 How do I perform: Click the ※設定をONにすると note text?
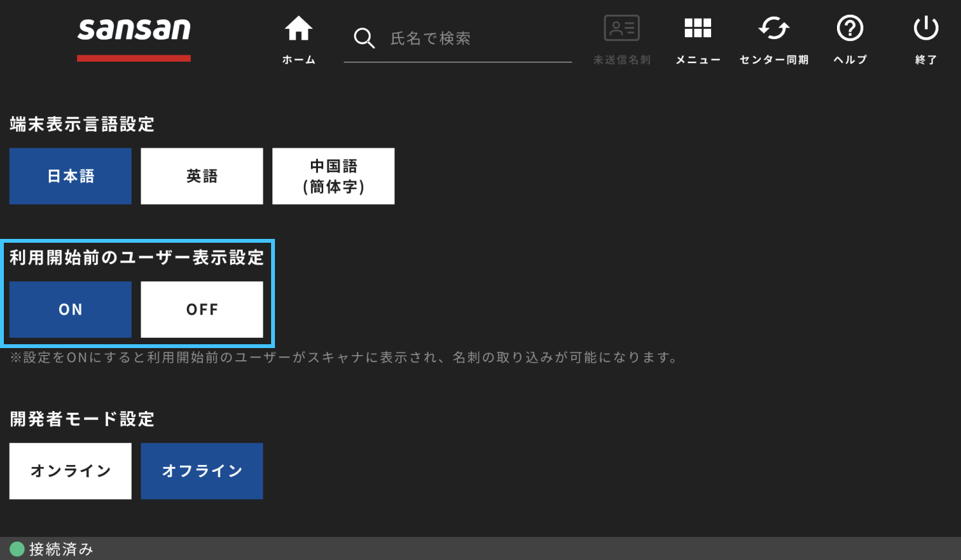(344, 357)
